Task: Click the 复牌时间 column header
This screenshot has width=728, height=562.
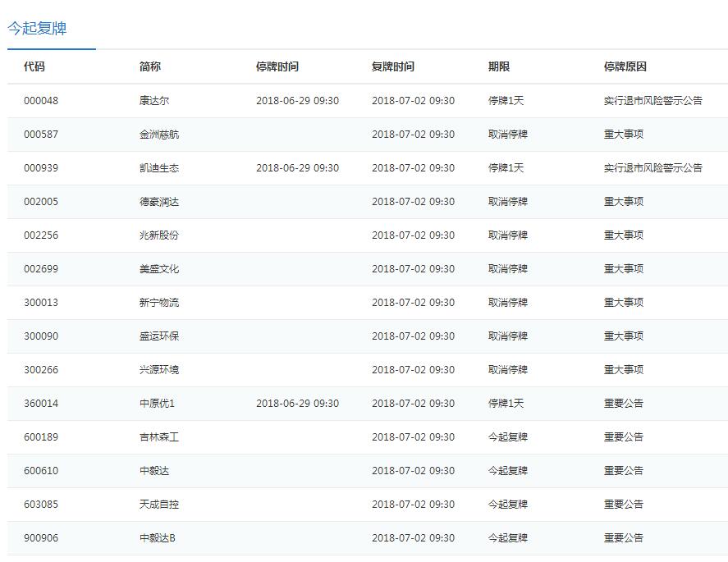Action: point(393,67)
